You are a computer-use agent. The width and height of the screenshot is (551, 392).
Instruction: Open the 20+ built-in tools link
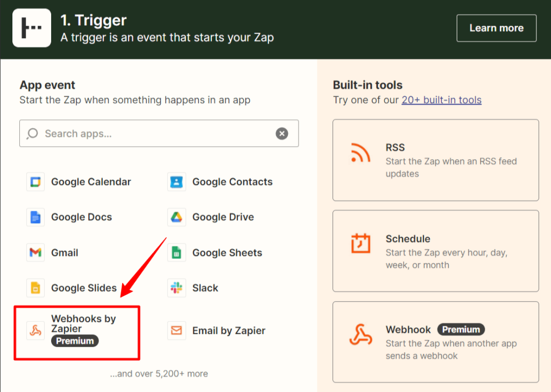[441, 99]
